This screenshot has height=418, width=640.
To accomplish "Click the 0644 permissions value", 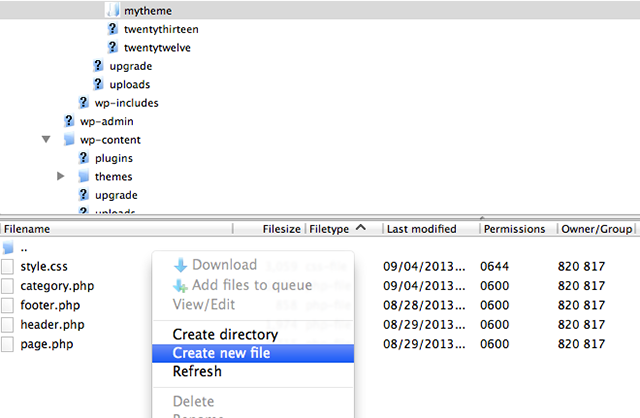I will click(494, 267).
